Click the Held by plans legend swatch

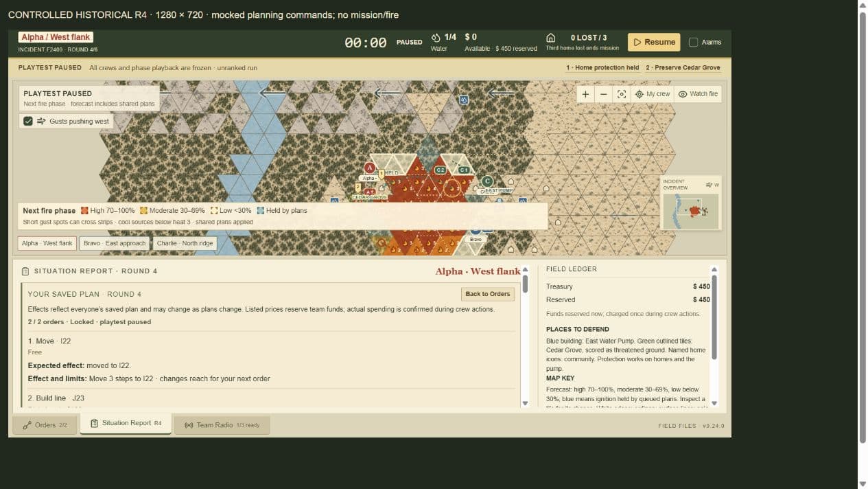pyautogui.click(x=260, y=211)
